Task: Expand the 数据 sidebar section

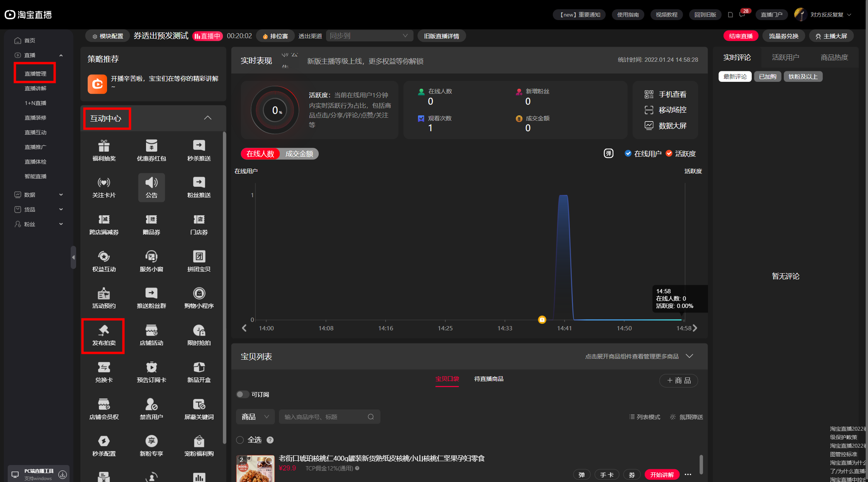Action: tap(61, 195)
